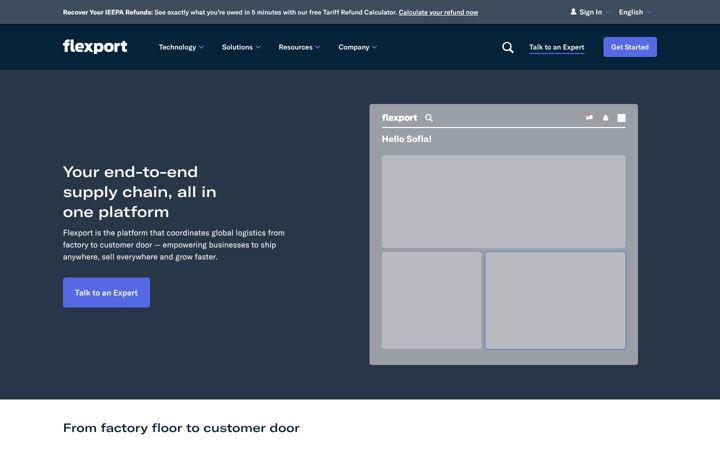Click the white square icon in the mockup header
The image size is (720, 450).
[x=621, y=118]
